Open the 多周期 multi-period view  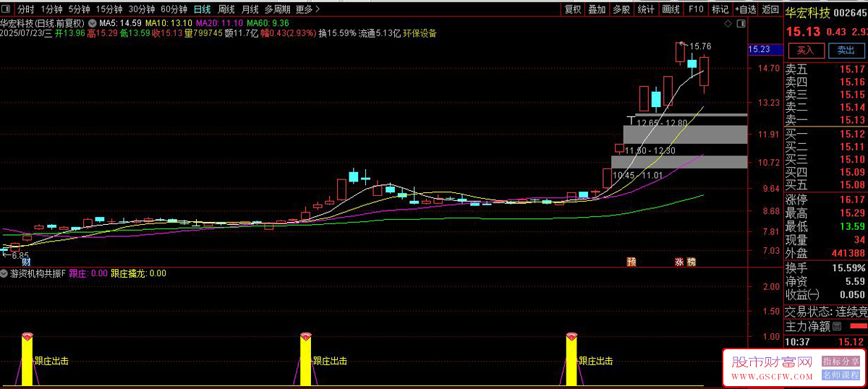tap(278, 9)
